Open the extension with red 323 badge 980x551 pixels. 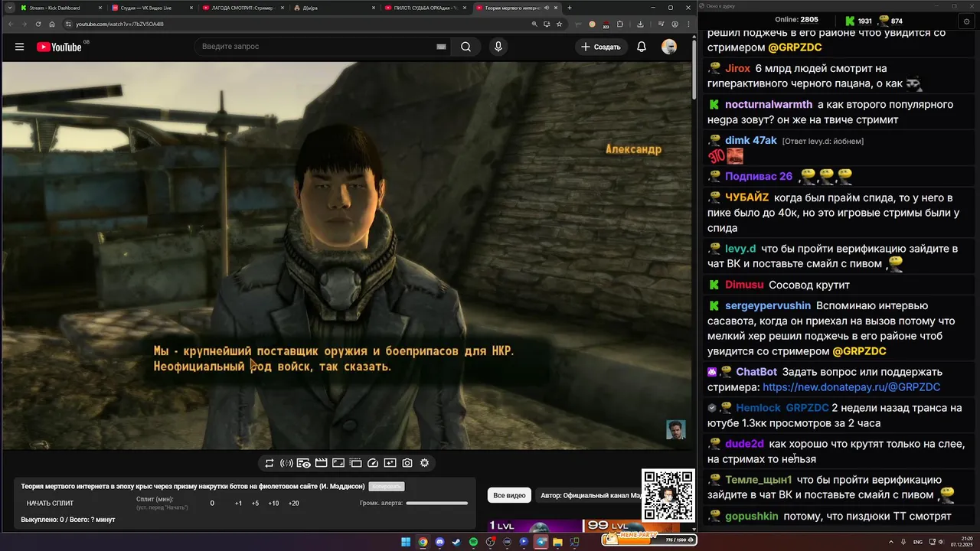pyautogui.click(x=605, y=24)
